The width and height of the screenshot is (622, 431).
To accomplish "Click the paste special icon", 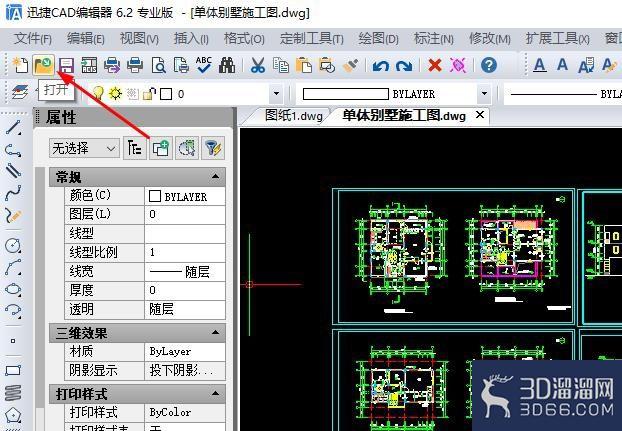I will pos(327,65).
